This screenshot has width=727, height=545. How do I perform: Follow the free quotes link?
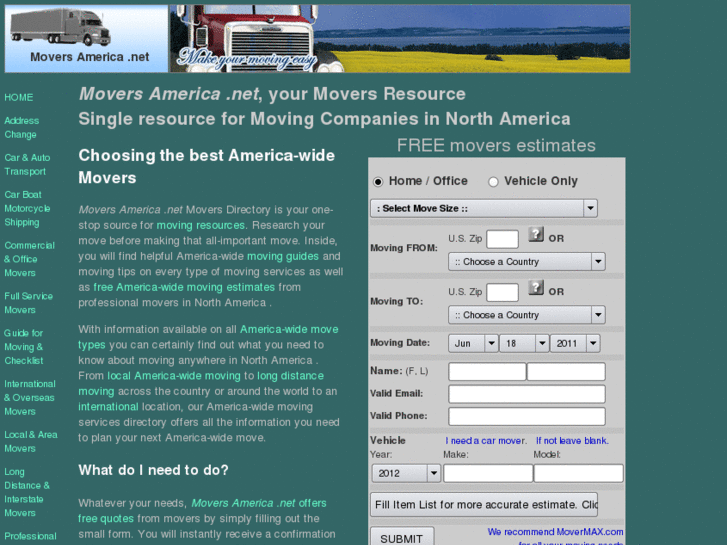[106, 519]
